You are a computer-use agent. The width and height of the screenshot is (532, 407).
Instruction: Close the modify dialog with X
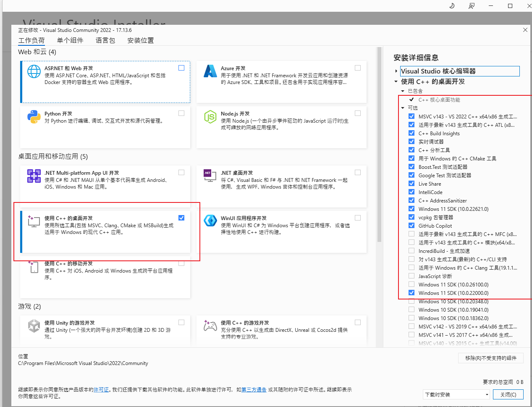coord(525,30)
